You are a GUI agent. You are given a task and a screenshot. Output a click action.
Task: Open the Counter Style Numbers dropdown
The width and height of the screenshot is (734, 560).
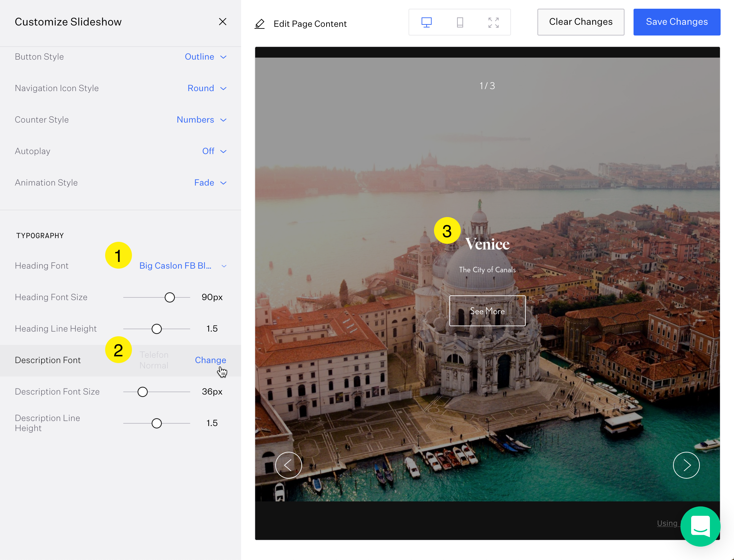pos(202,120)
